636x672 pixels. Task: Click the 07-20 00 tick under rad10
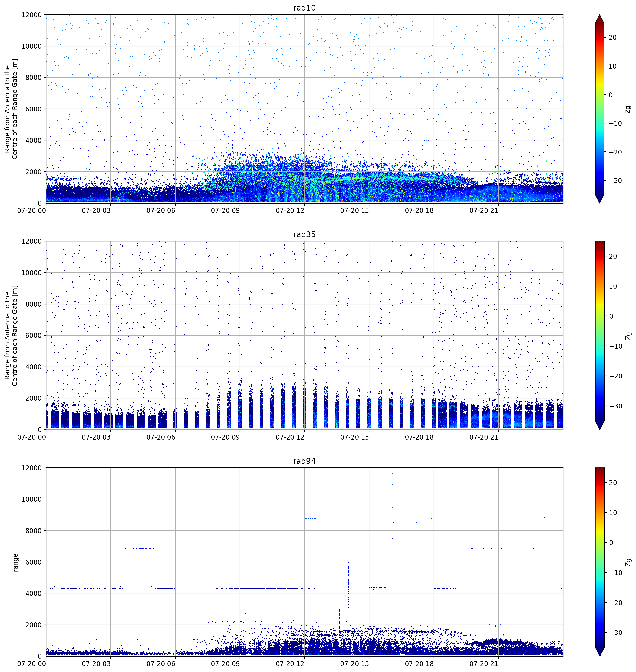coord(31,210)
